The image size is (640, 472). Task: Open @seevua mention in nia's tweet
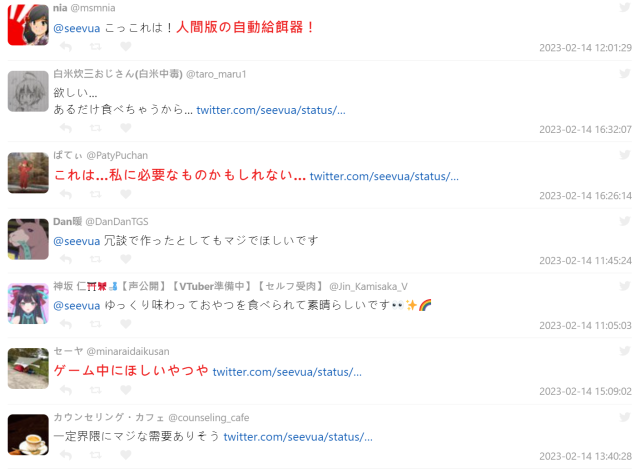click(77, 28)
